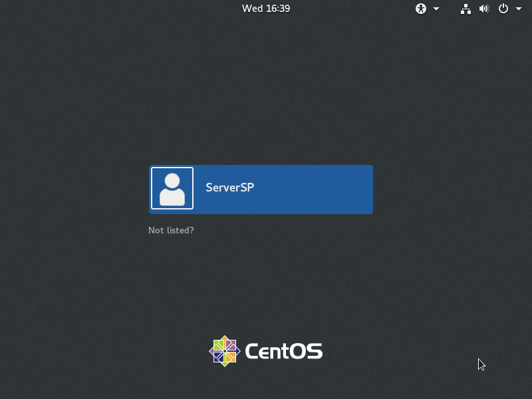
Task: Click the "Wed" day label in top bar
Action: point(251,9)
